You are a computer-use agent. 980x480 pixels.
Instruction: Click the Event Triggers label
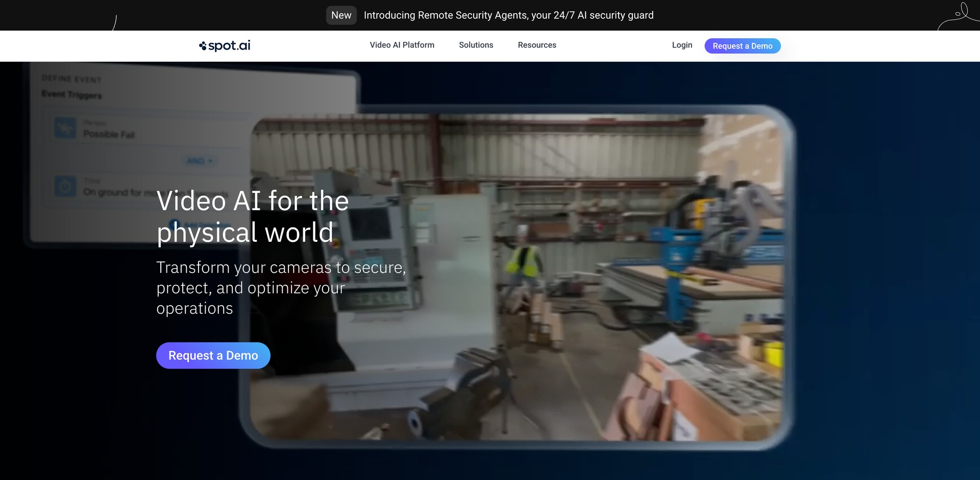click(x=72, y=95)
